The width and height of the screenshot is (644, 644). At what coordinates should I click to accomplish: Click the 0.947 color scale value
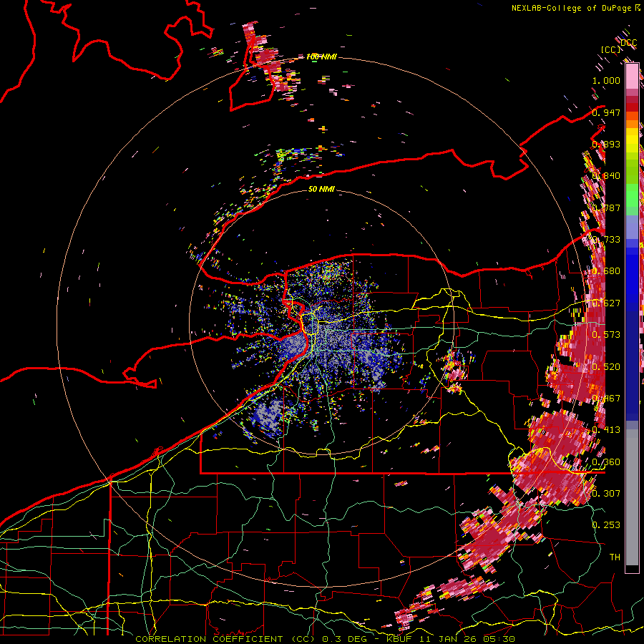[606, 112]
